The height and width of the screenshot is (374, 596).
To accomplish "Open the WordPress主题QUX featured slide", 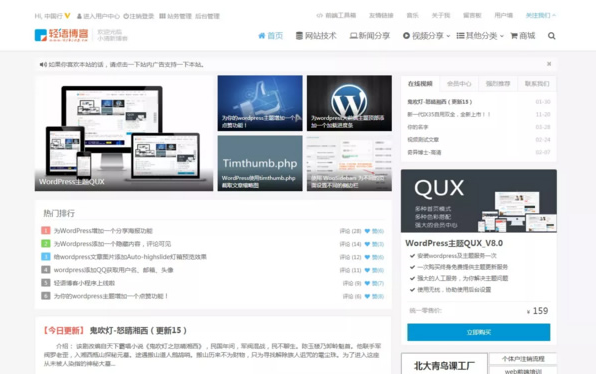I will pos(124,133).
